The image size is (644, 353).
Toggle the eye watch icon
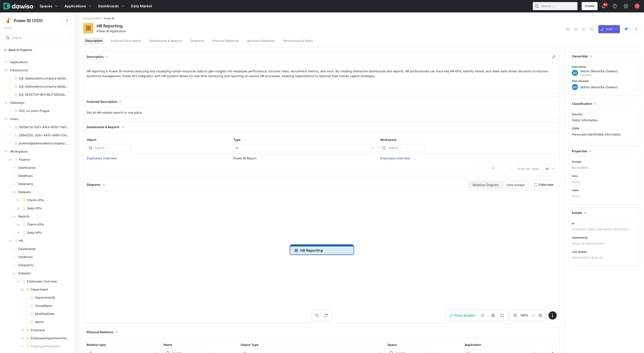[x=568, y=29]
